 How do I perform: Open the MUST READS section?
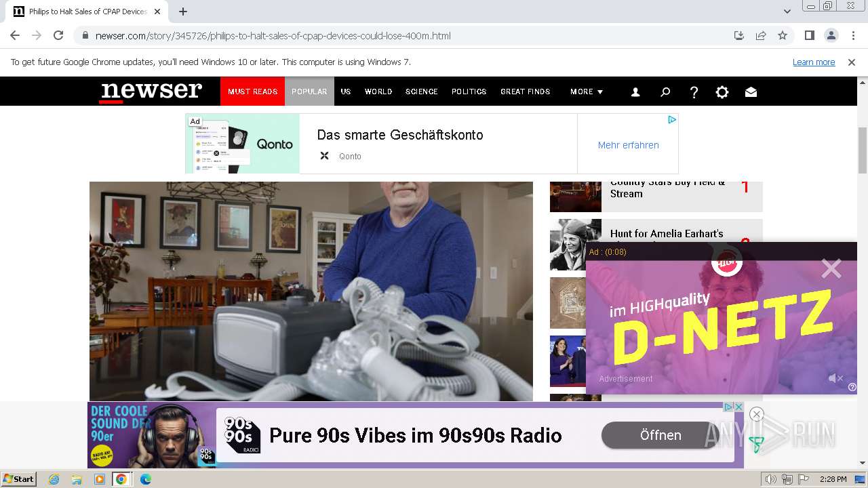(252, 91)
